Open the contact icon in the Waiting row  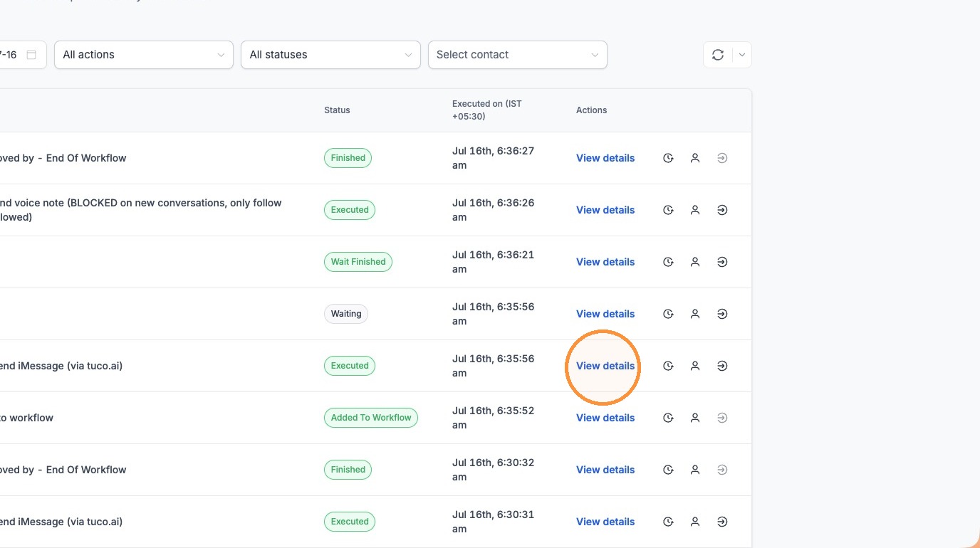click(x=695, y=314)
